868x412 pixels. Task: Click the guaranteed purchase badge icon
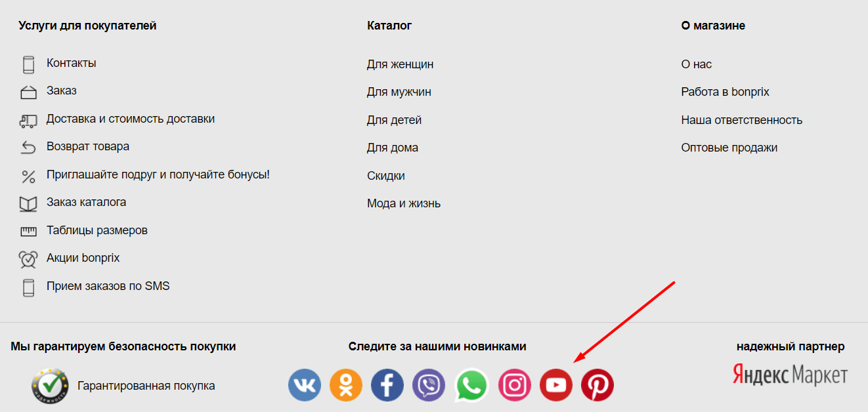tap(50, 386)
